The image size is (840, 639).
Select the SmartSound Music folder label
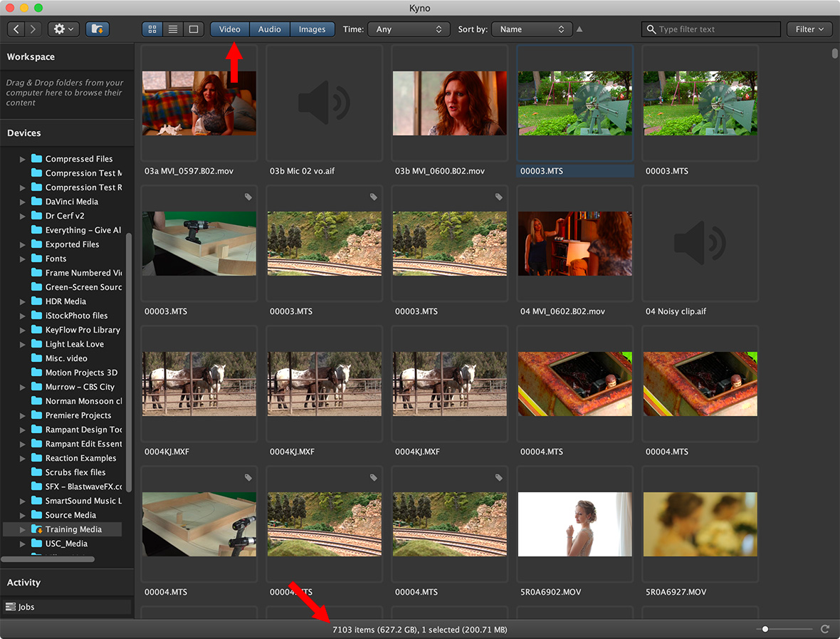tap(83, 501)
